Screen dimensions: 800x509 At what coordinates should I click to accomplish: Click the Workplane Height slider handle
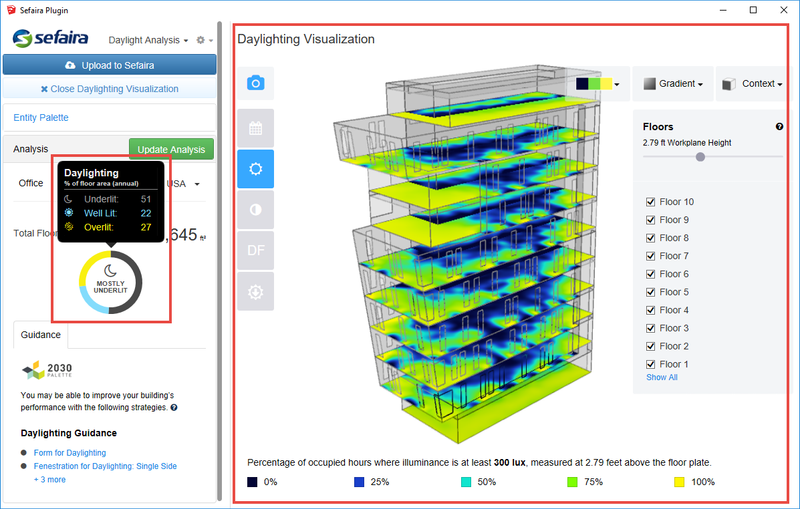(x=700, y=157)
